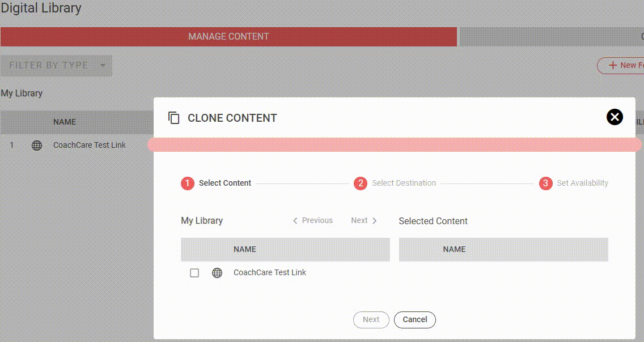Click the Clone Content copy icon
The height and width of the screenshot is (342, 644).
click(174, 118)
